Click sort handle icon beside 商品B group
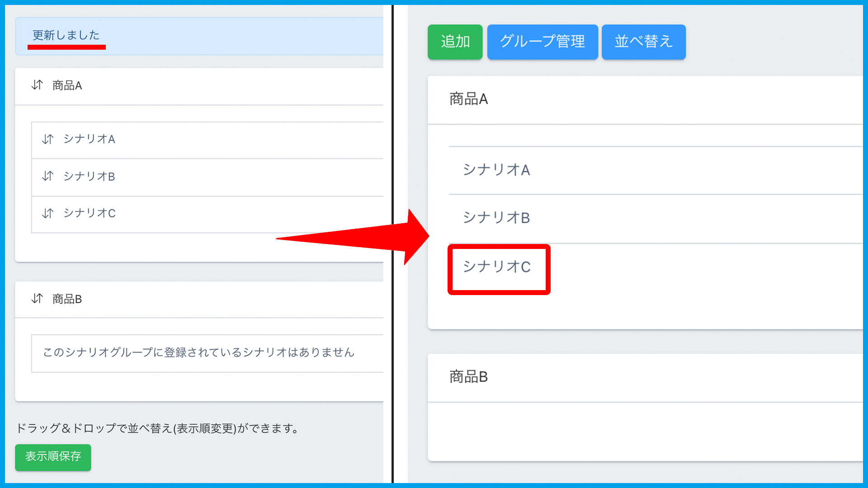 [x=37, y=299]
